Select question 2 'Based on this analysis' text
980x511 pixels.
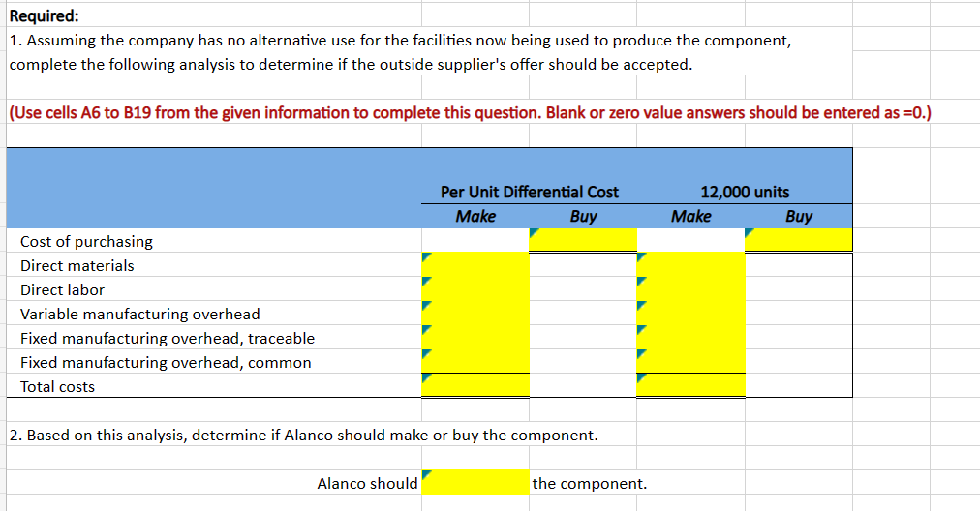[x=304, y=436]
